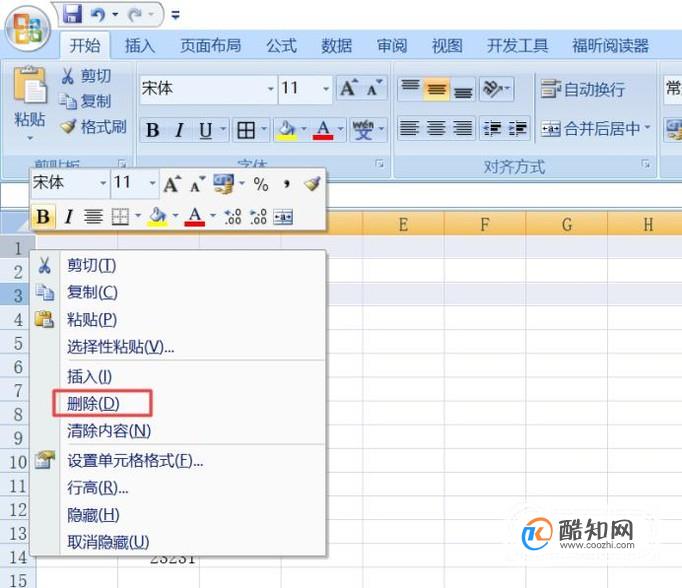Click comma style in the mini toolbar
The image size is (682, 588).
pos(286,184)
